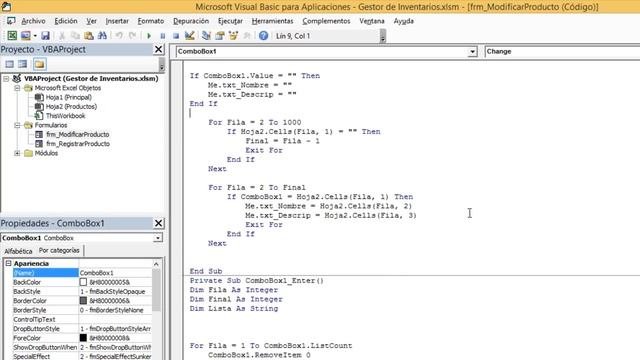
Task: Click the ForeColor black color swatch
Action: [83, 338]
